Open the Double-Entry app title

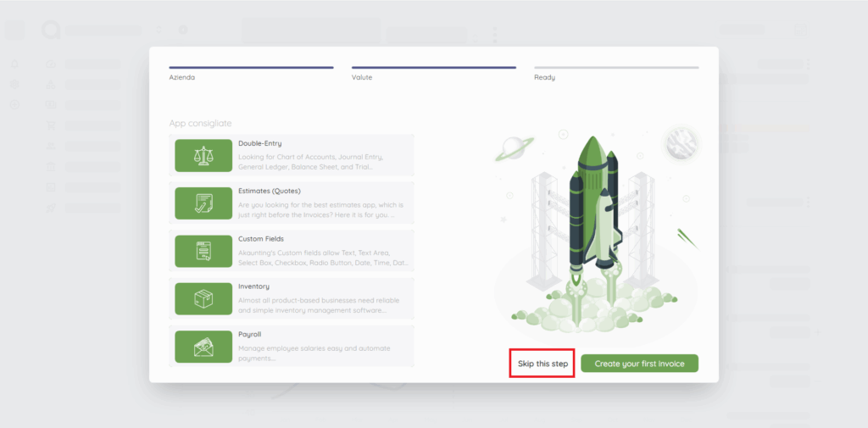click(260, 143)
